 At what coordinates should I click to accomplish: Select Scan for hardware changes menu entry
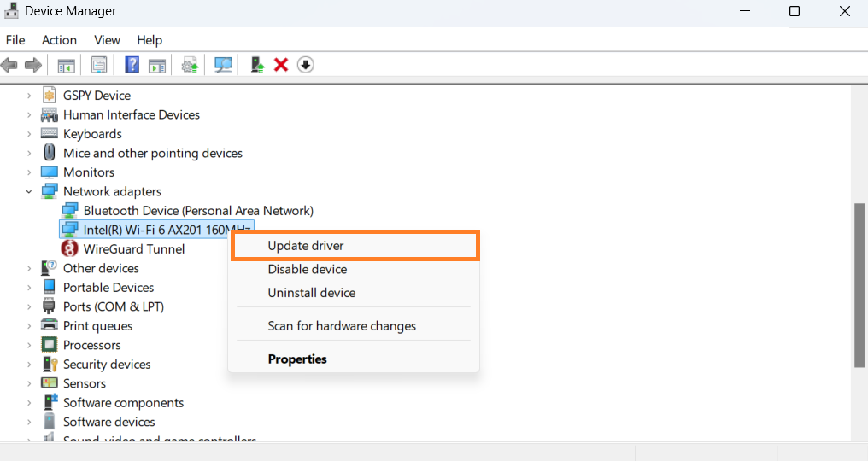(355, 326)
